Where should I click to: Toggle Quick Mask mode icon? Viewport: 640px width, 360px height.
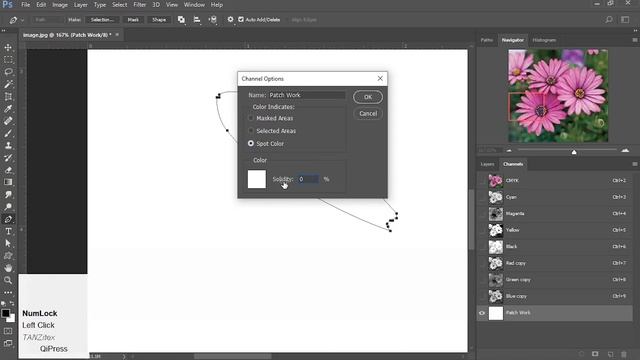click(x=8, y=331)
